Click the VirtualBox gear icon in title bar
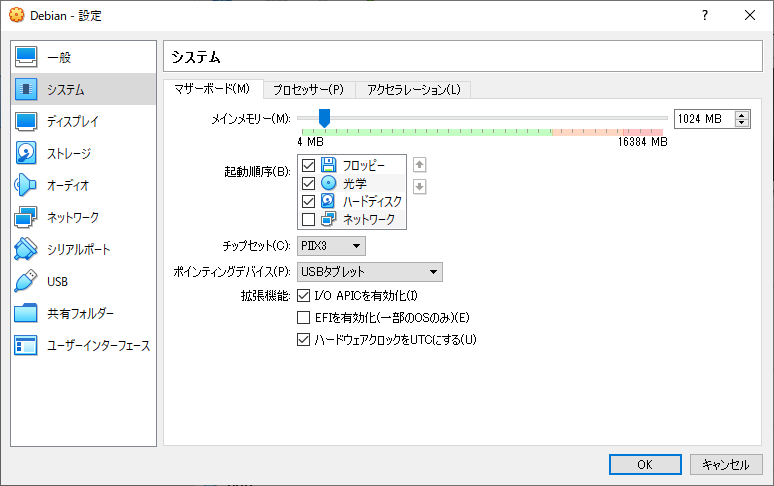The height and width of the screenshot is (486, 774). tap(17, 15)
